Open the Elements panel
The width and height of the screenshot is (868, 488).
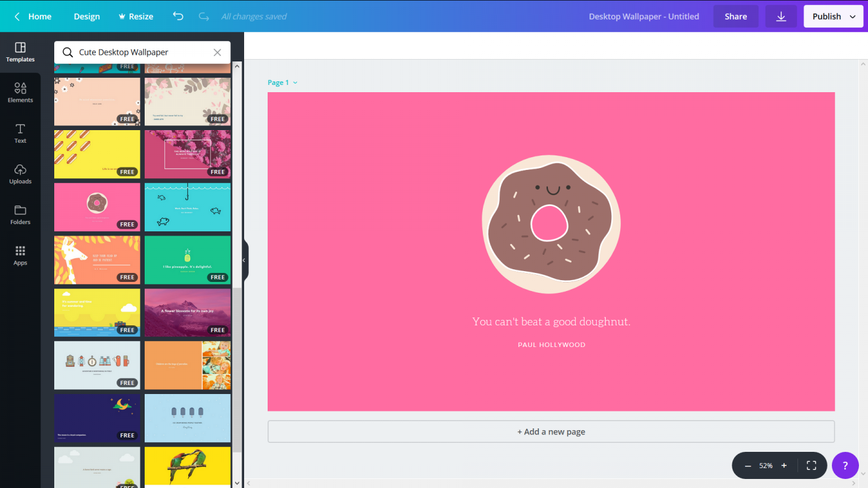(20, 92)
